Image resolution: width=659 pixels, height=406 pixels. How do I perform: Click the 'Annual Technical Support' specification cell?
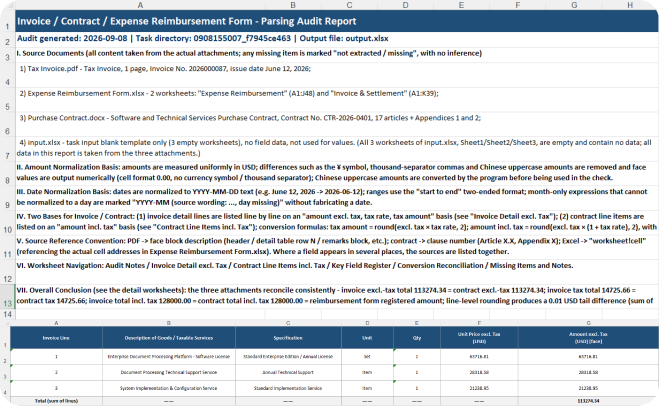(288, 372)
